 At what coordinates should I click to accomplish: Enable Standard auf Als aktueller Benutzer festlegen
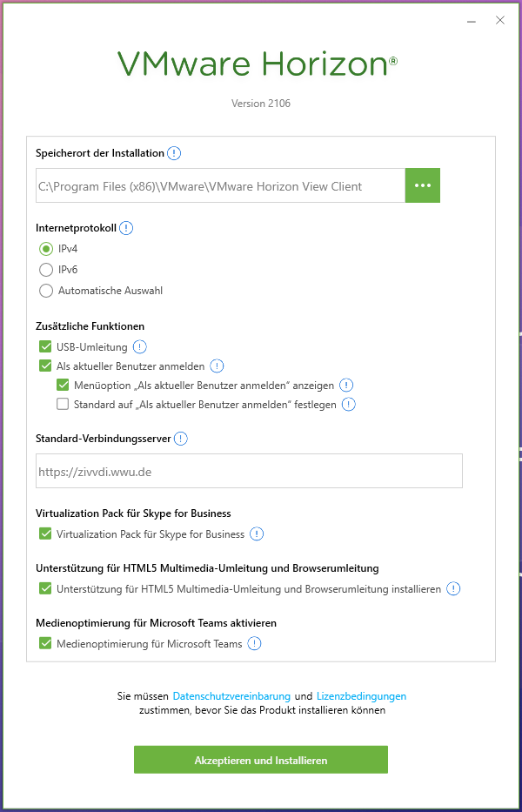(63, 405)
